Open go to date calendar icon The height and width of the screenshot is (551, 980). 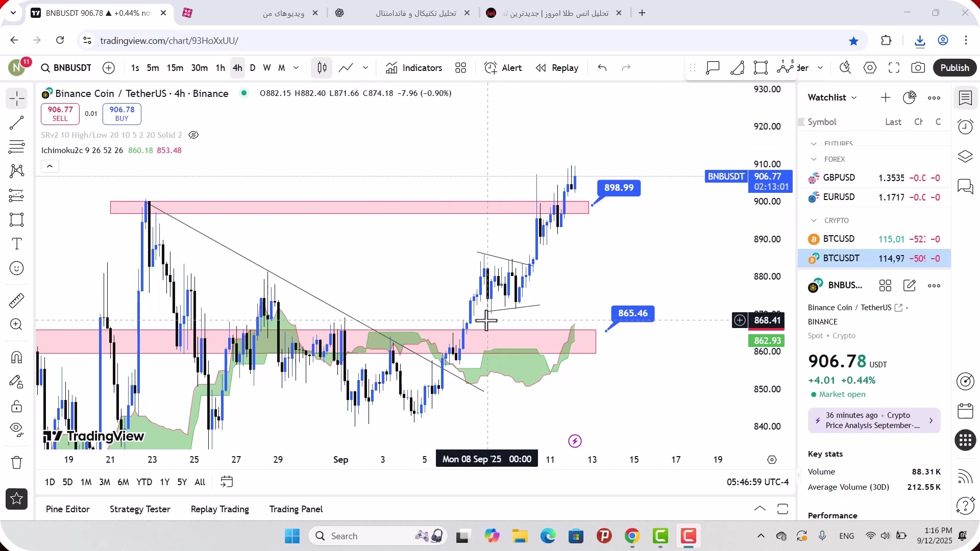(227, 482)
